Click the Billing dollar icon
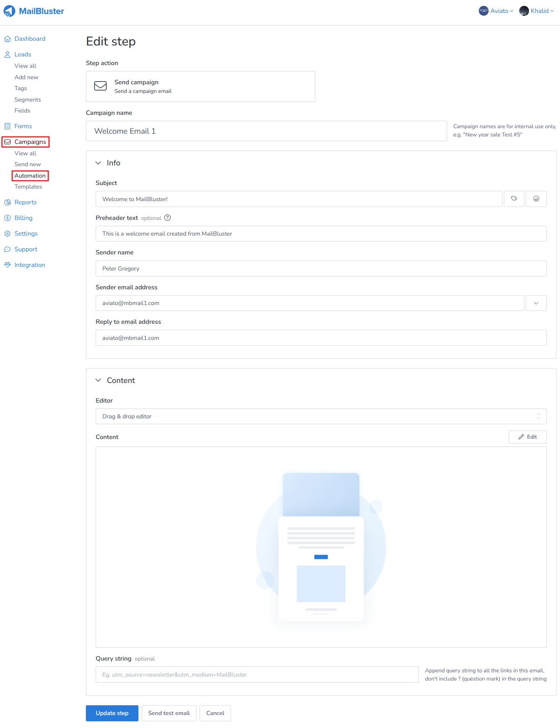Image resolution: width=560 pixels, height=728 pixels. (7, 218)
